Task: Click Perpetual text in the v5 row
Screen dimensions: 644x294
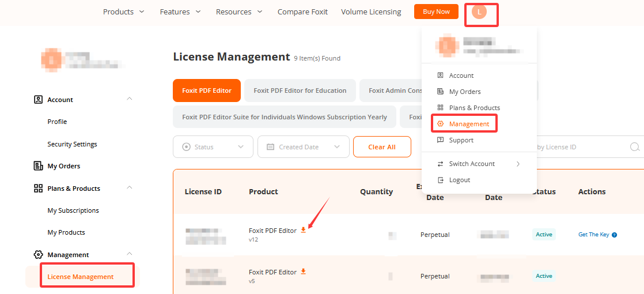Action: click(435, 276)
